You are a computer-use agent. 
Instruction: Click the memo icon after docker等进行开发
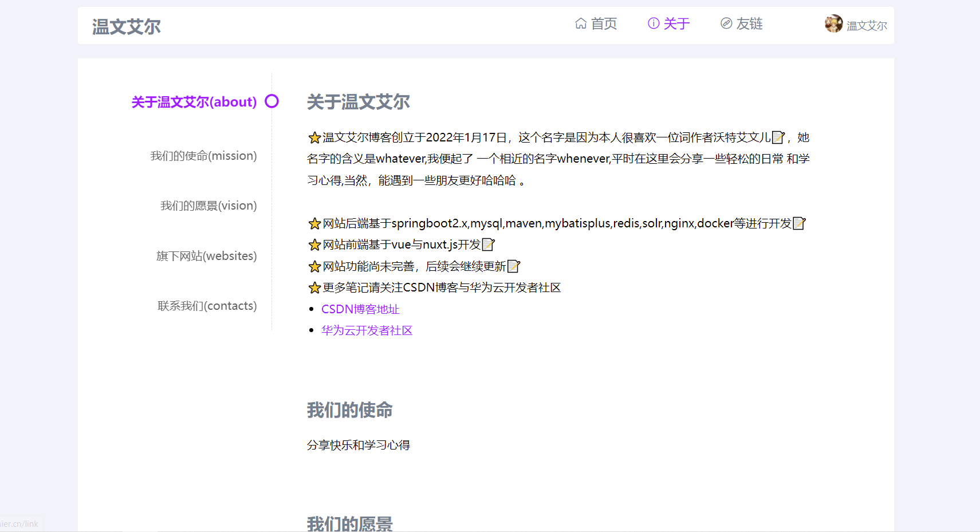[799, 223]
